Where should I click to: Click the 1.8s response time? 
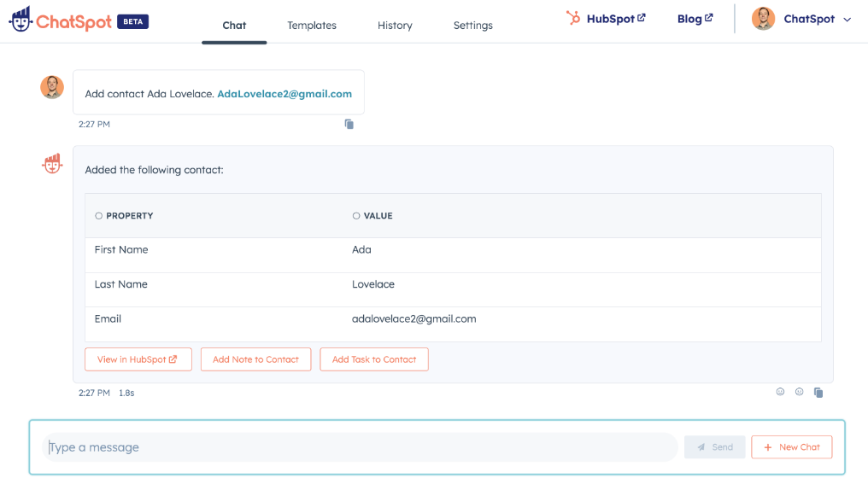click(x=126, y=394)
